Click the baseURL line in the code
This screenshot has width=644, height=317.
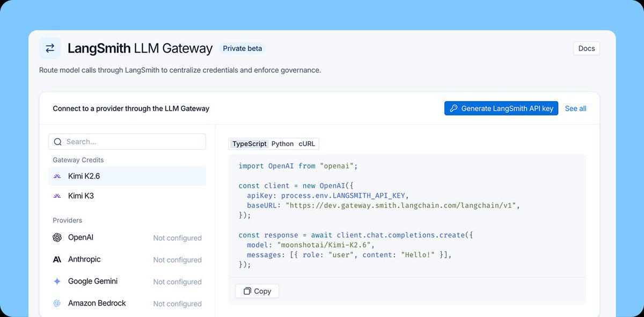pos(384,206)
